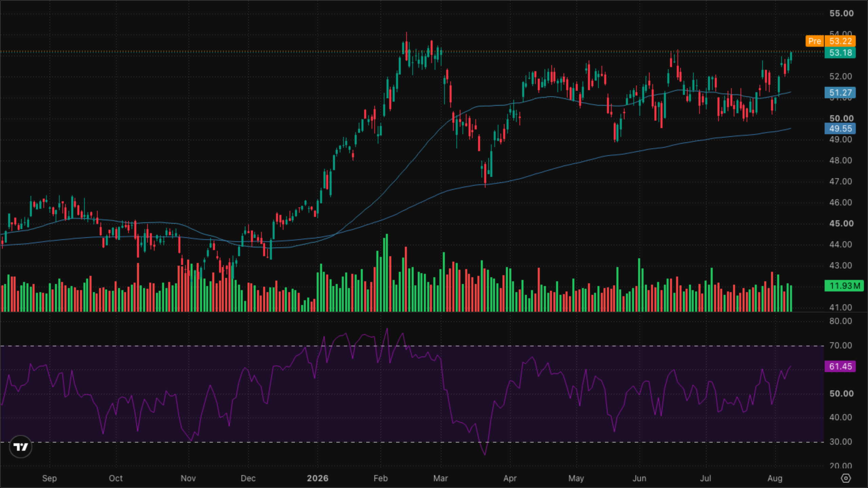Click the 55.00 price axis label
Viewport: 868px width, 488px height.
click(x=842, y=13)
